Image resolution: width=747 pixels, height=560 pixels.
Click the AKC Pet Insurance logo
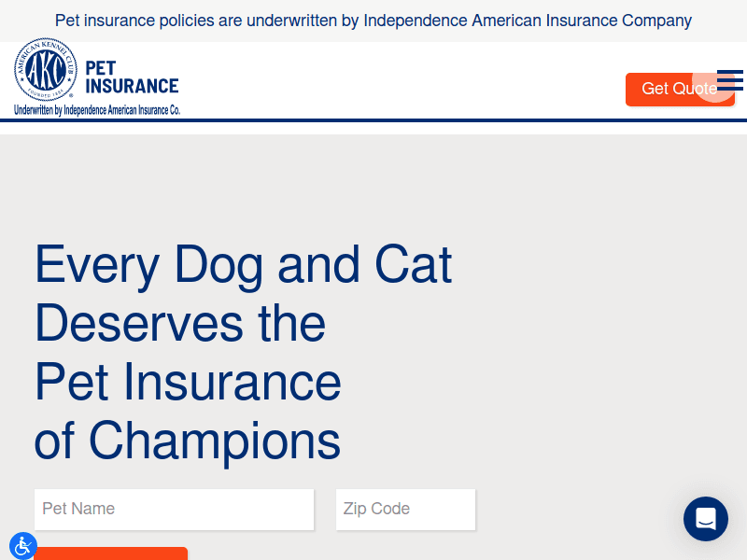click(x=96, y=75)
